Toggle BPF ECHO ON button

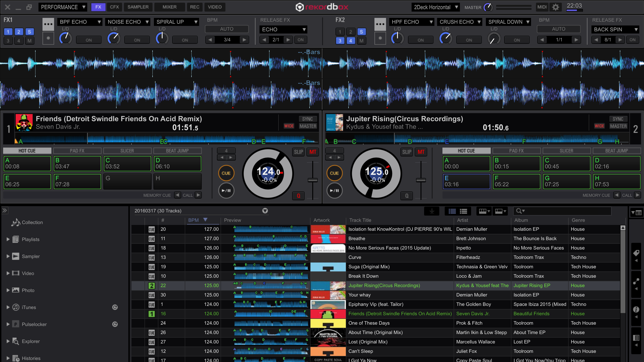click(89, 40)
